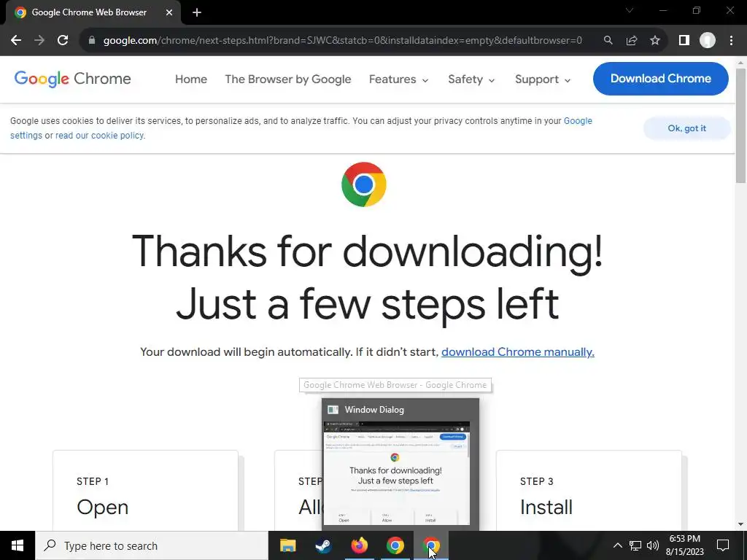Screen dimensions: 747x560
Task: Open the notification center icon
Action: coord(723,545)
